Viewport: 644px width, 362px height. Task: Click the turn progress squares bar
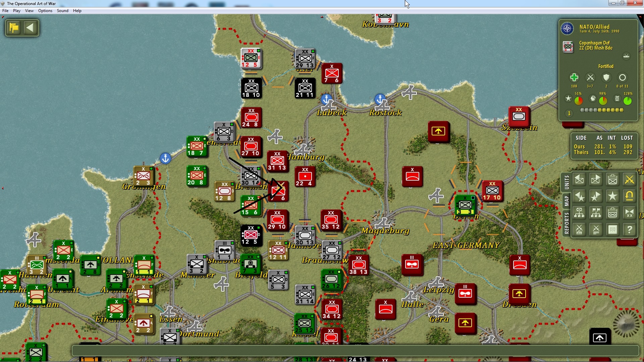coord(602,110)
